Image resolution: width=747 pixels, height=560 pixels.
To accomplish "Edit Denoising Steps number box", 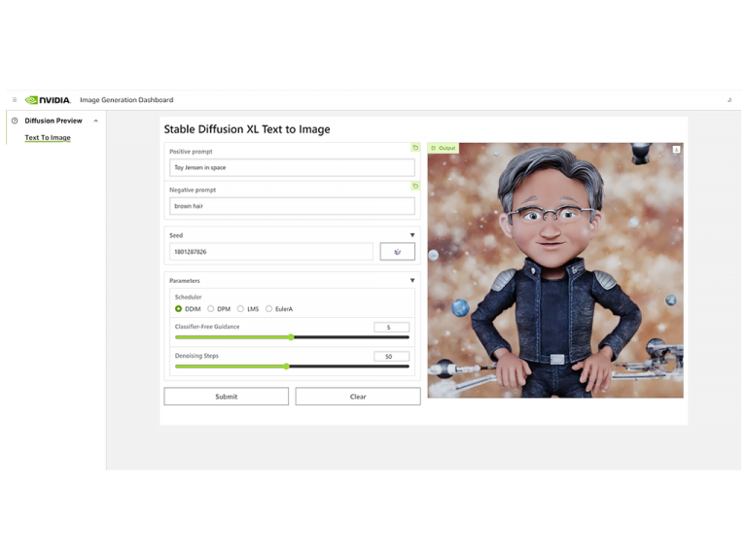I will tap(392, 356).
